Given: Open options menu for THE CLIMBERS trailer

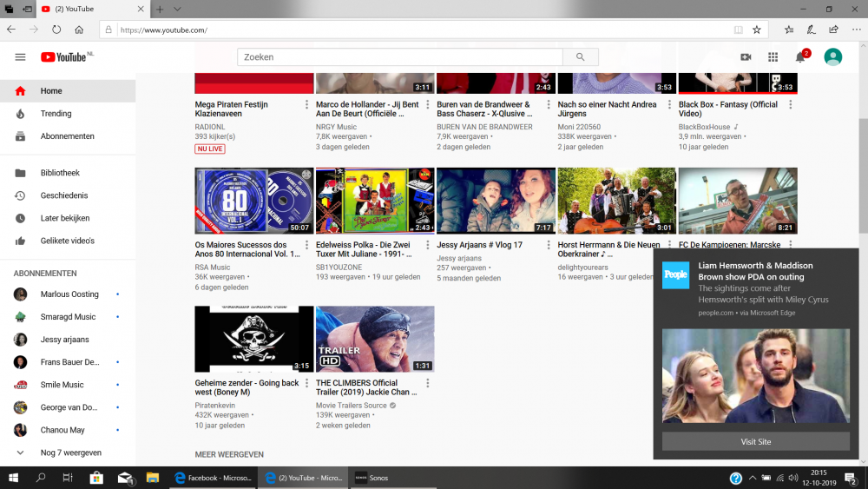Looking at the screenshot, I should [x=427, y=383].
